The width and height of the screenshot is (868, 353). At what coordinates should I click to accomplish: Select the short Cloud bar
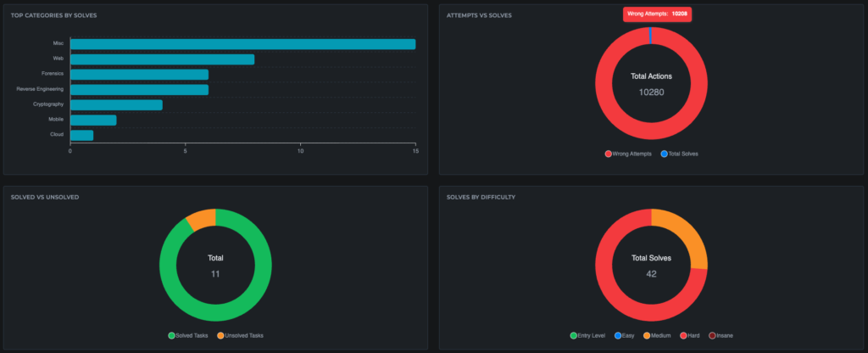pyautogui.click(x=81, y=135)
